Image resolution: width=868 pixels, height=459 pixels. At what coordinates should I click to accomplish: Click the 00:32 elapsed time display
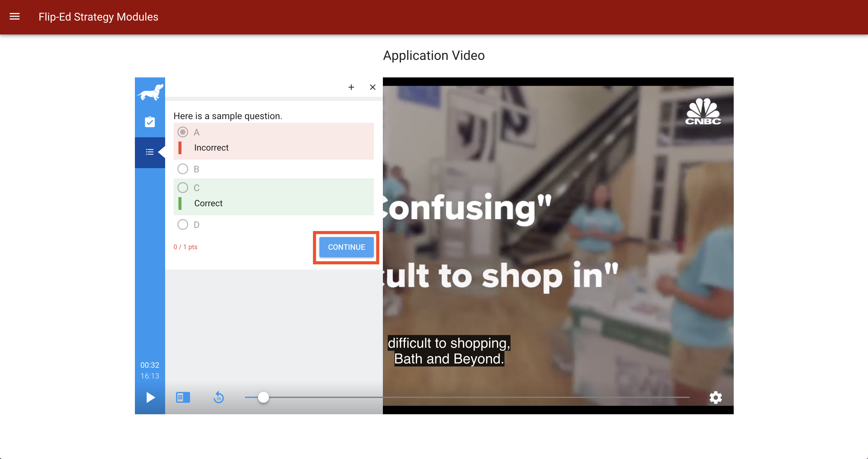[150, 365]
